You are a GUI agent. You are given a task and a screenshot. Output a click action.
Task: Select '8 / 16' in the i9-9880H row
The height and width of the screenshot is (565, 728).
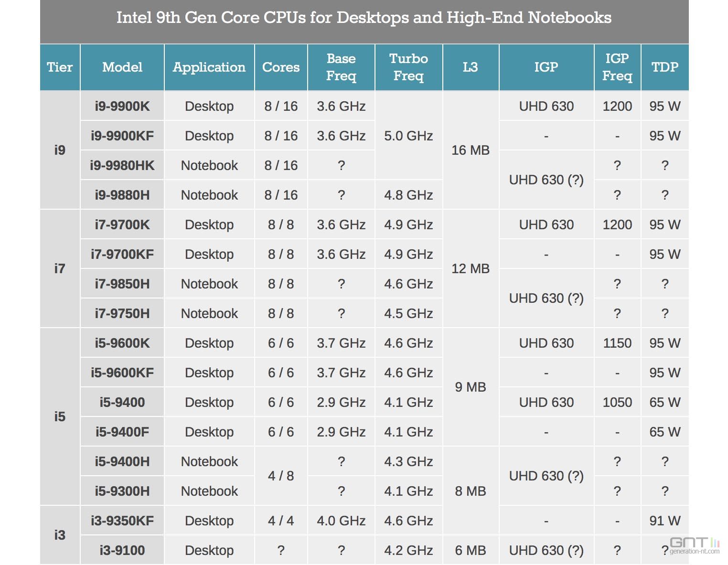(x=281, y=195)
